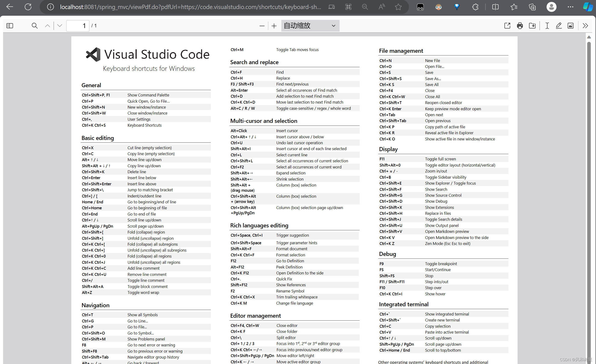Open the browser Extensions puzzle icon
The image size is (596, 364).
tap(475, 7)
